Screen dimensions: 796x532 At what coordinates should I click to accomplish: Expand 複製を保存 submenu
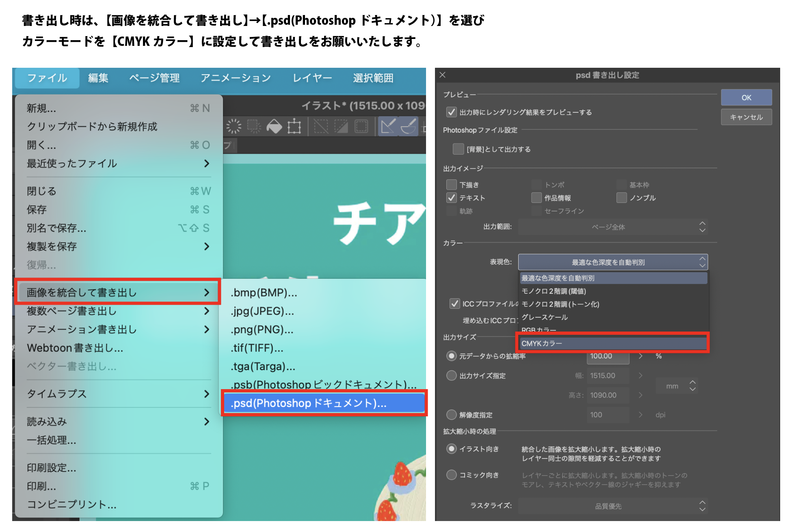[x=119, y=246]
